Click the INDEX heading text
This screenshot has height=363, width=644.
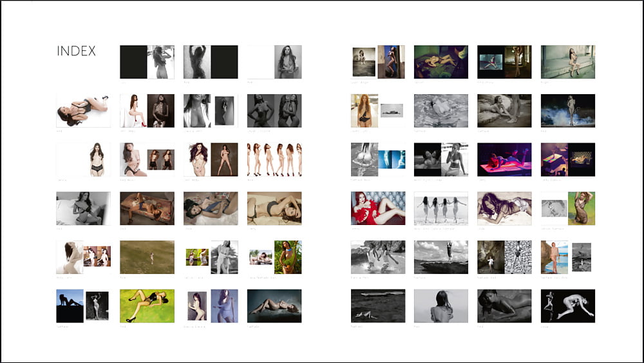[76, 51]
